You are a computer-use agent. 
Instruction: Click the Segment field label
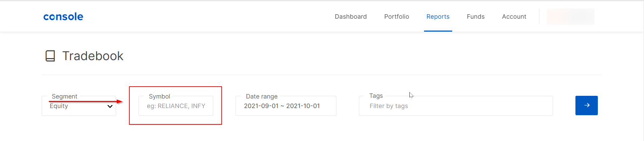click(x=65, y=96)
